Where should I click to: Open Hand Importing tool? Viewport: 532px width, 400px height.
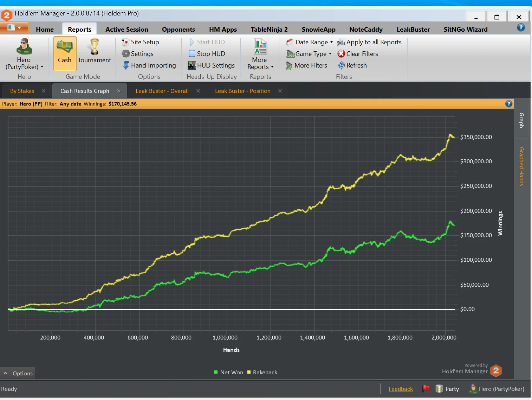coord(153,65)
